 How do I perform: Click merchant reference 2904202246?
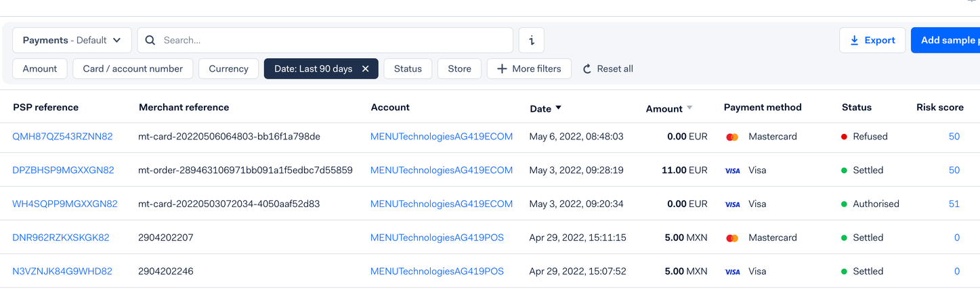coord(166,271)
